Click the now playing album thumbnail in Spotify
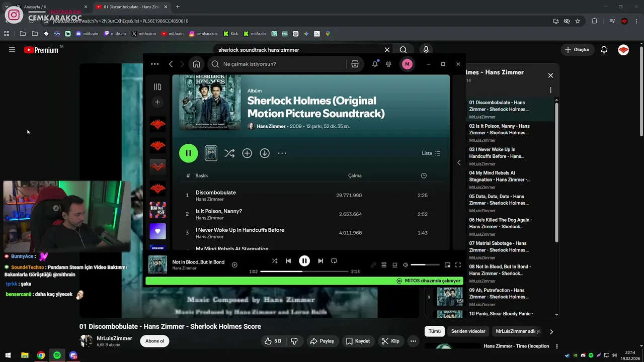This screenshot has width=644, height=362. pyautogui.click(x=157, y=264)
